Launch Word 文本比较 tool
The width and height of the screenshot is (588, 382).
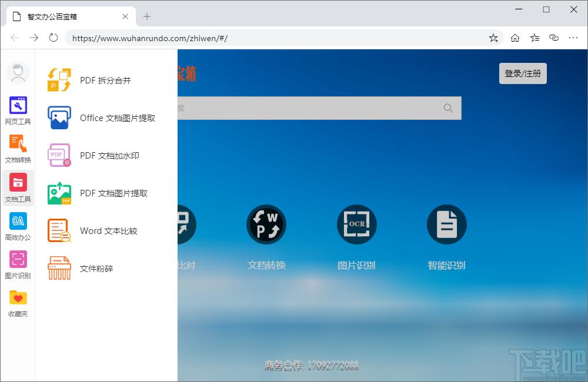(108, 231)
